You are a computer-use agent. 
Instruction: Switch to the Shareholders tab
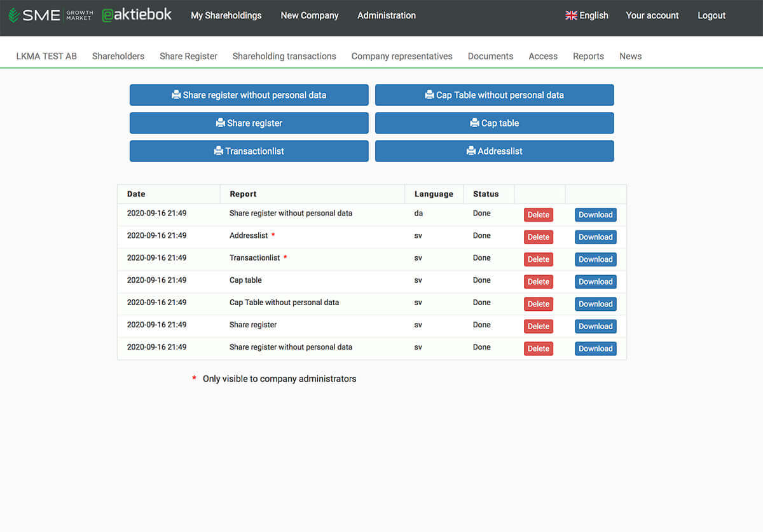(118, 56)
